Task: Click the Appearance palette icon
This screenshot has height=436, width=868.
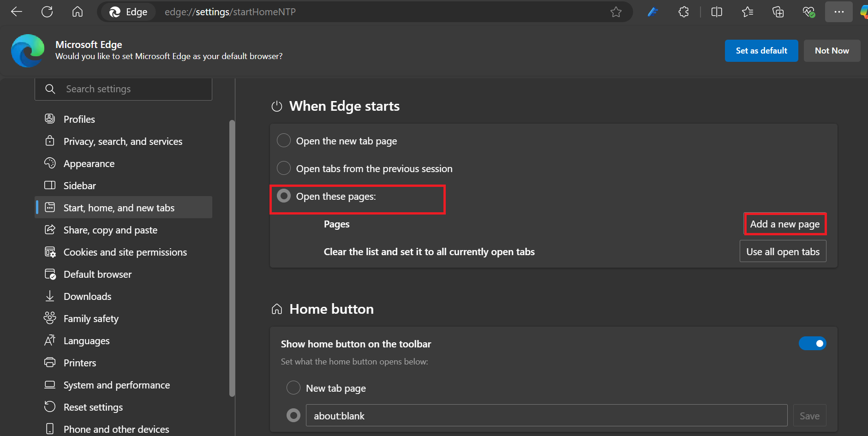Action: pos(50,163)
